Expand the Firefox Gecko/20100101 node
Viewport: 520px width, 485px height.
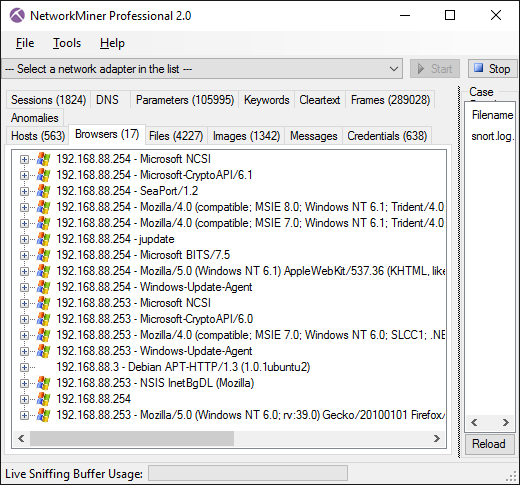(24, 415)
